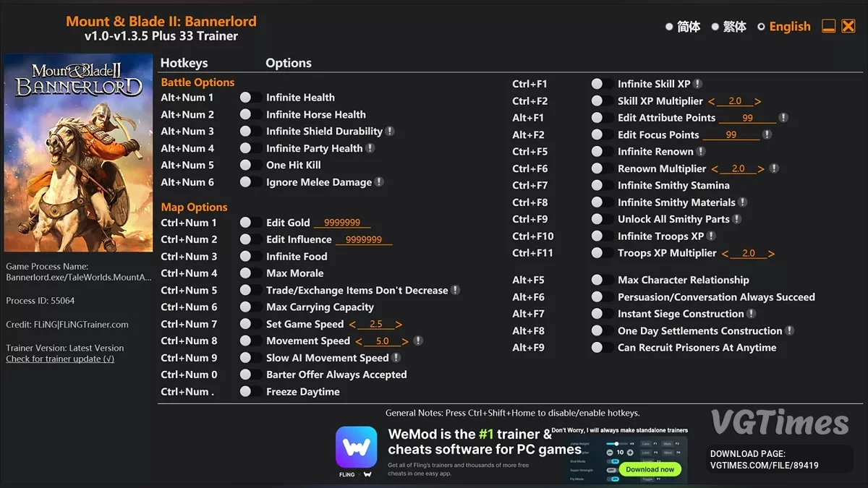Viewport: 868px width, 488px height.
Task: Click info icon next to Unlock All Smithy Parts
Action: [737, 219]
